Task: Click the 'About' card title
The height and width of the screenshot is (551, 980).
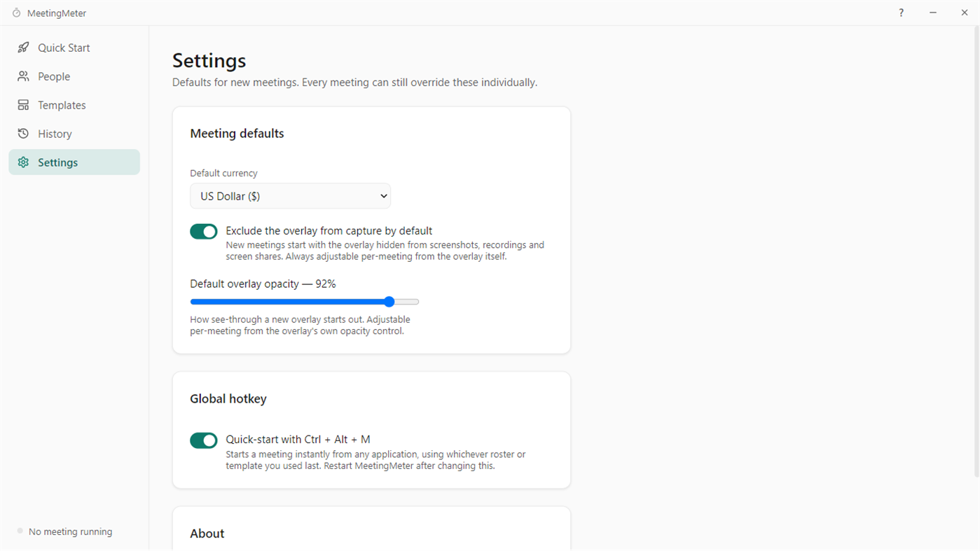Action: tap(207, 533)
